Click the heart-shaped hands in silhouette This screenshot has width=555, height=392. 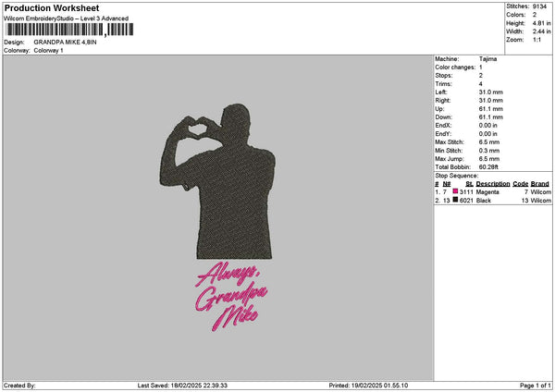click(x=197, y=127)
